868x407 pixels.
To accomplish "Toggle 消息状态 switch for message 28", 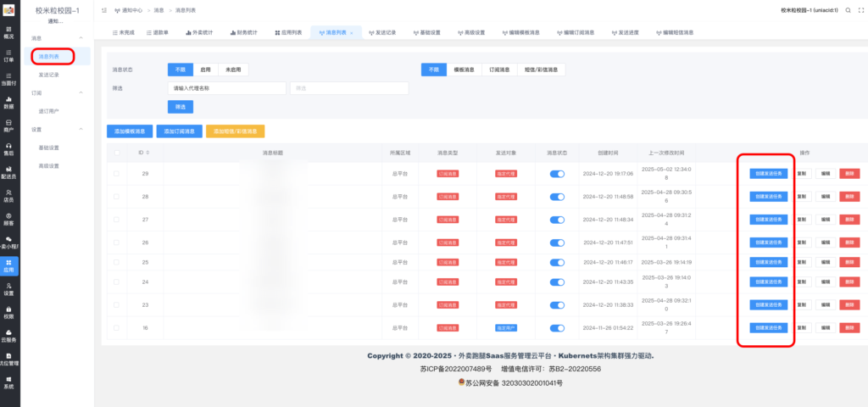I will tap(557, 197).
